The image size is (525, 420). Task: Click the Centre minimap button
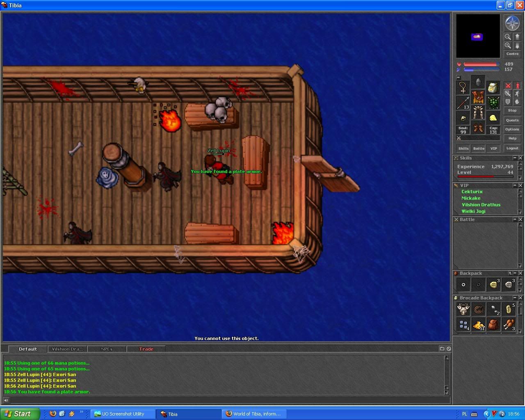(512, 54)
